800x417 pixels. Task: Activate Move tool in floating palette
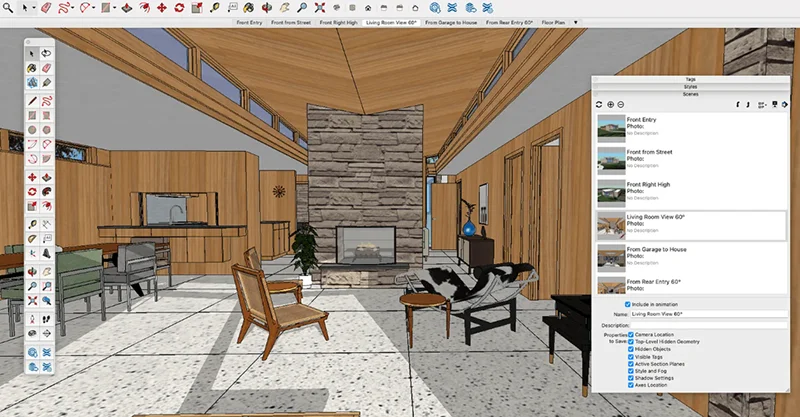32,177
